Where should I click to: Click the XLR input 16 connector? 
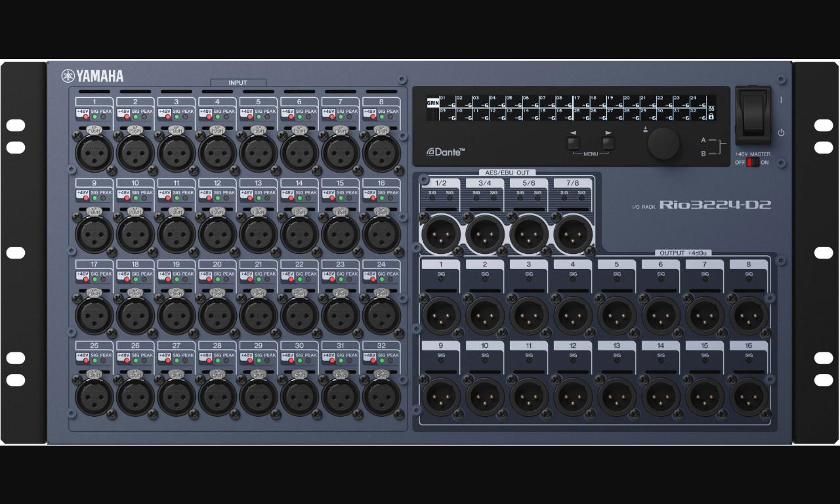click(x=381, y=234)
